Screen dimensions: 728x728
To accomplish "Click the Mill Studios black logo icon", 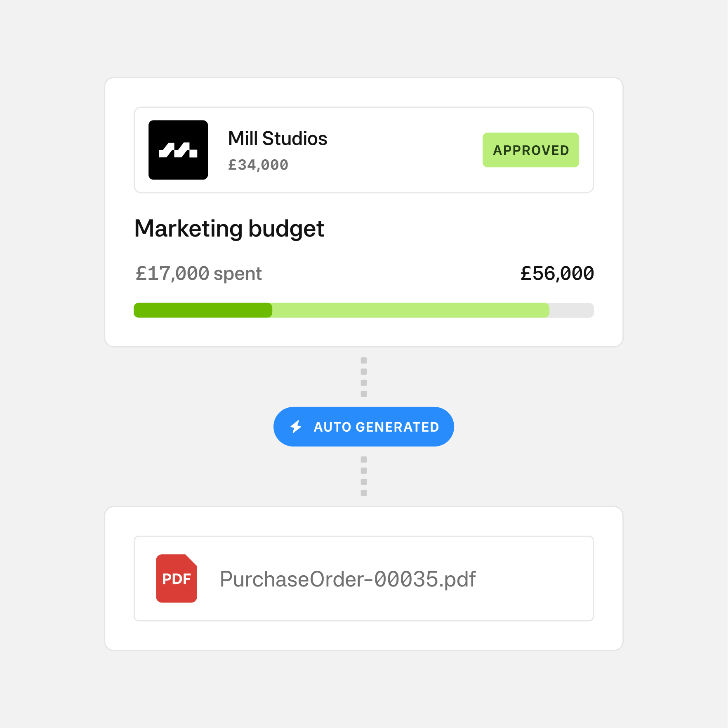I will 178,150.
